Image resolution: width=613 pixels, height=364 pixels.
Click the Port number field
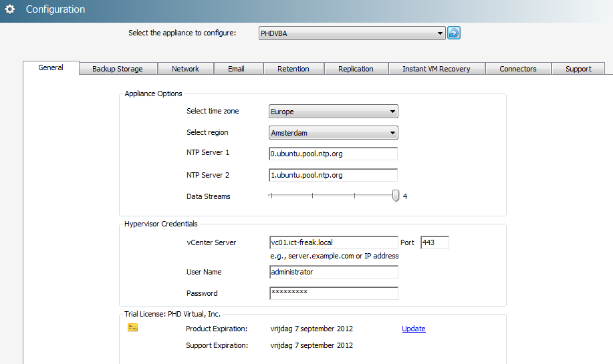(435, 242)
